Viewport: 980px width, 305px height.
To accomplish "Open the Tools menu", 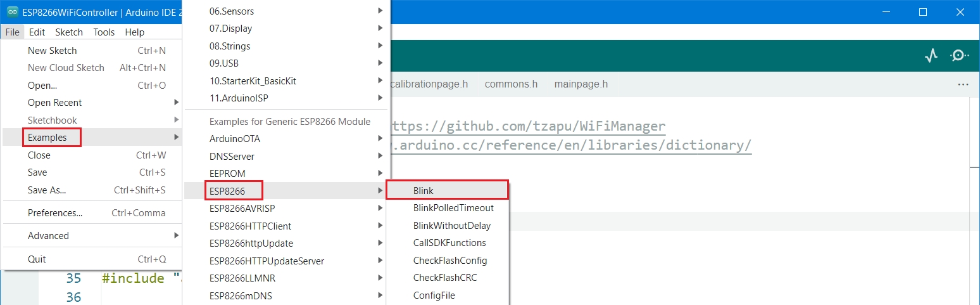I will (104, 32).
